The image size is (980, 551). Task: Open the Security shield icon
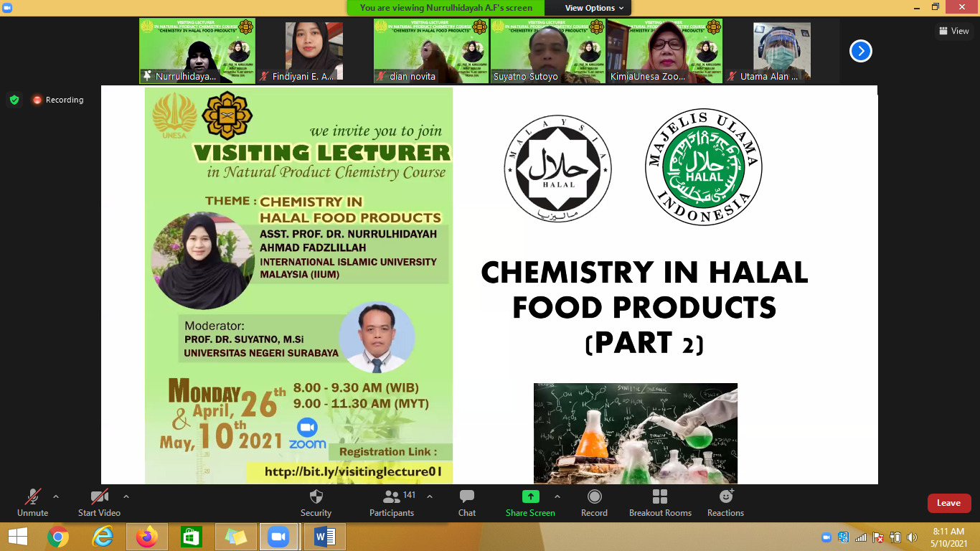click(x=316, y=497)
